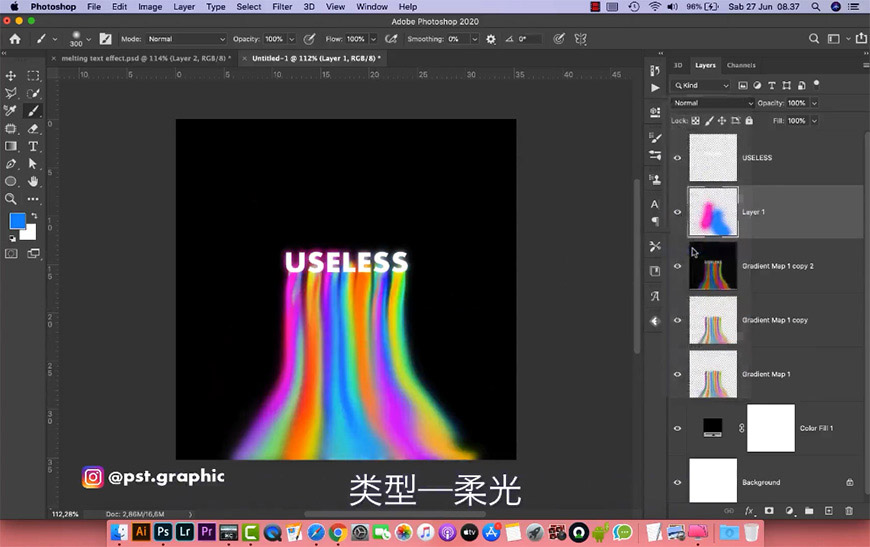Click the brush angle input field

pyautogui.click(x=529, y=39)
